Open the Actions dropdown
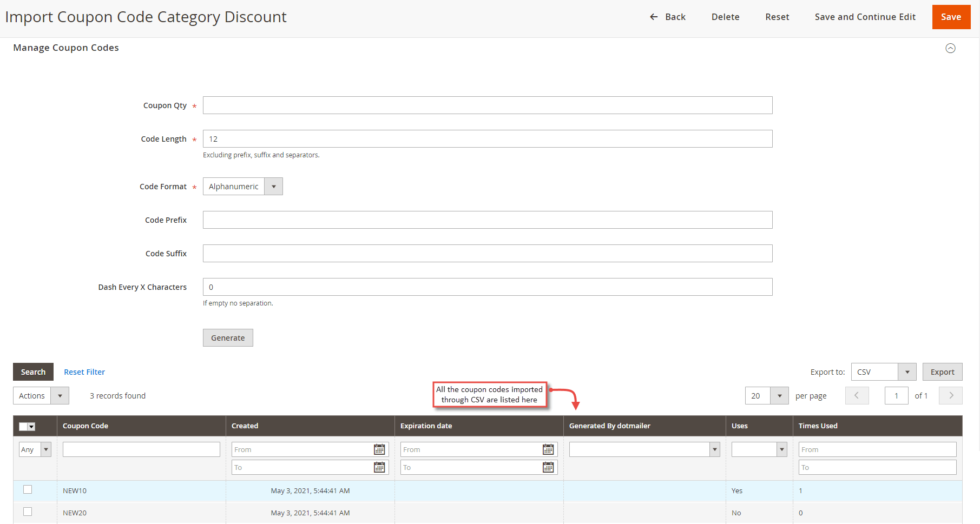Viewport: 980px width, 524px height. [41, 396]
